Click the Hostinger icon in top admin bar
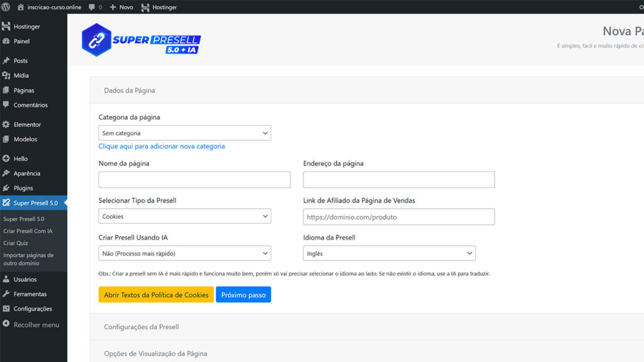The height and width of the screenshot is (362, 644). point(145,7)
